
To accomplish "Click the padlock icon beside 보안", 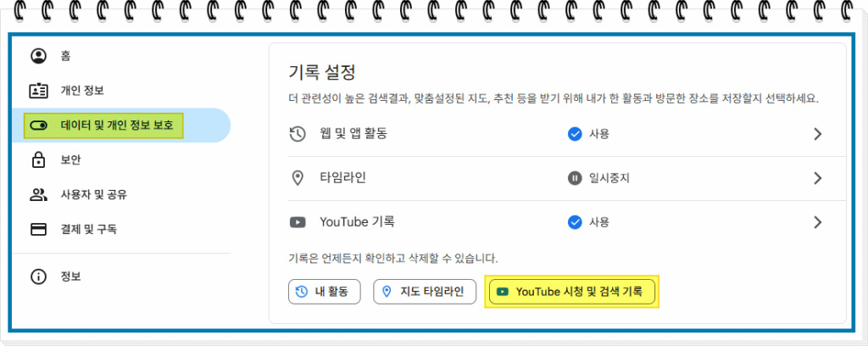I will [38, 160].
